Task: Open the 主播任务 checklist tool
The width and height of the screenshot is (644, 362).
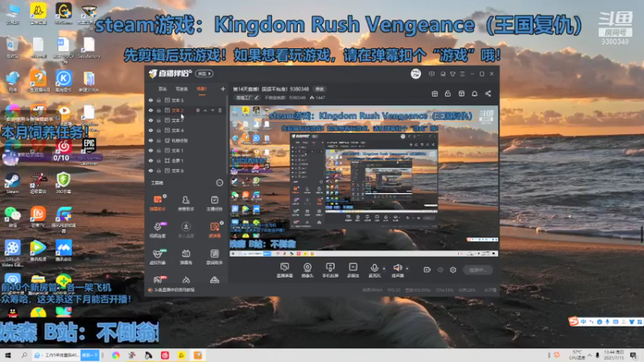Action: (214, 203)
